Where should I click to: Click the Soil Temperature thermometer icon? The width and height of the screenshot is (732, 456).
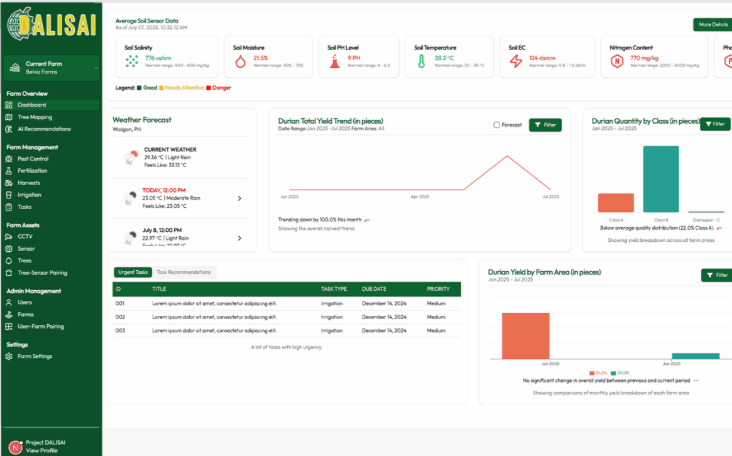click(423, 61)
